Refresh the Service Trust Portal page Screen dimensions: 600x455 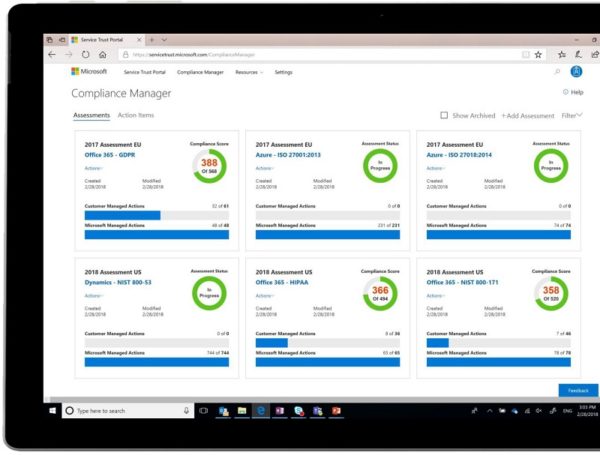coord(86,55)
